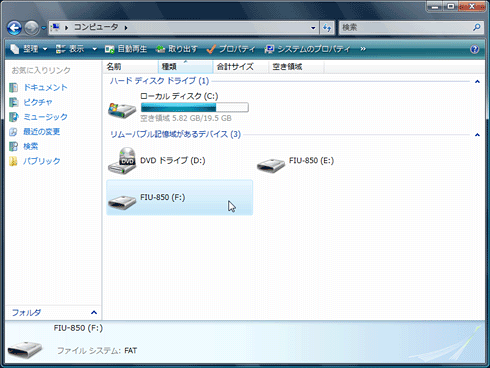Select the DVD drive (D:) icon
Image resolution: width=490 pixels, height=368 pixels.
(122, 161)
